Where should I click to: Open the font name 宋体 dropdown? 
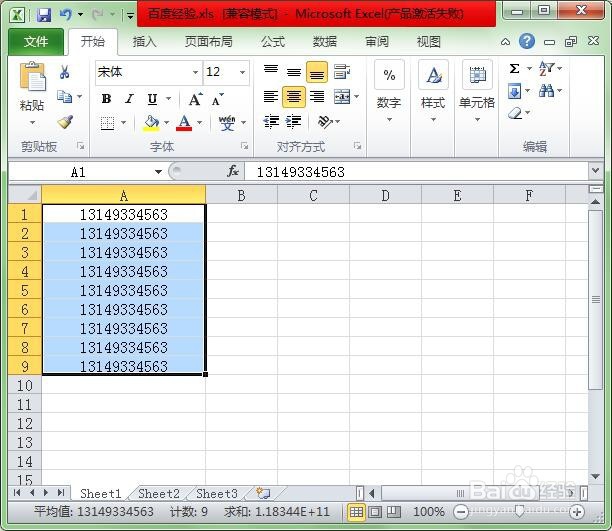coord(195,72)
